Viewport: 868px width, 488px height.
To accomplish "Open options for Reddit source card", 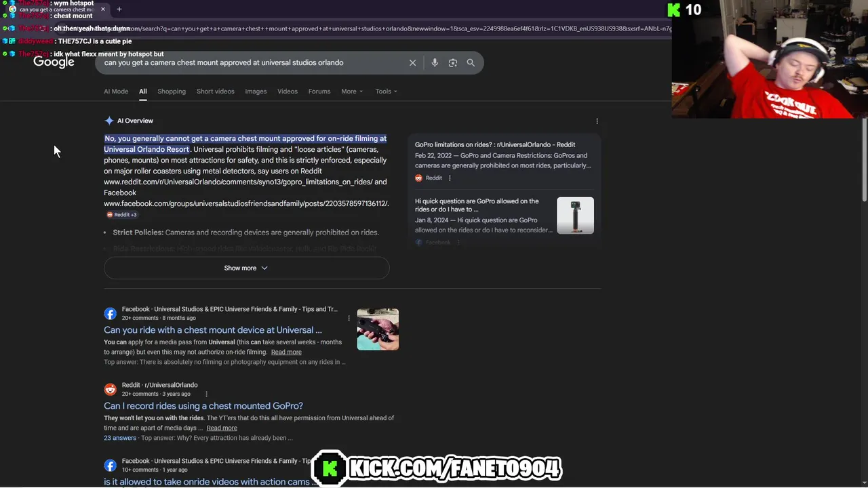I will (x=450, y=178).
